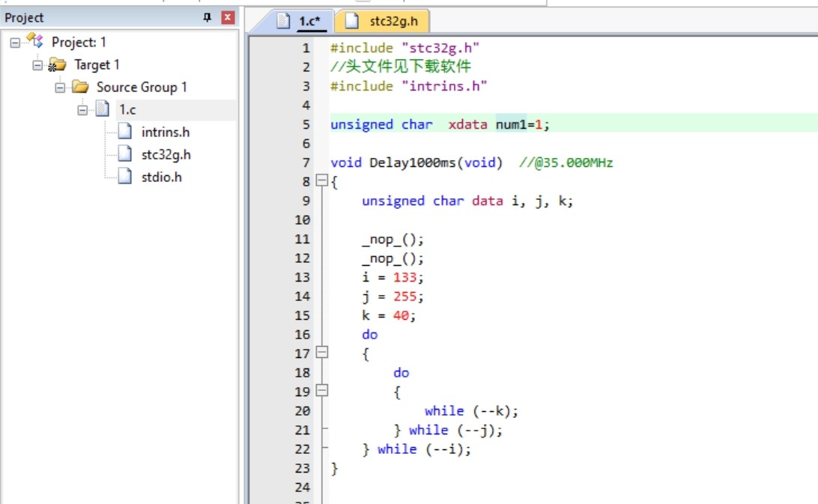Viewport: 818px width, 504px height.
Task: Click the value 255 on line 14
Action: click(405, 297)
